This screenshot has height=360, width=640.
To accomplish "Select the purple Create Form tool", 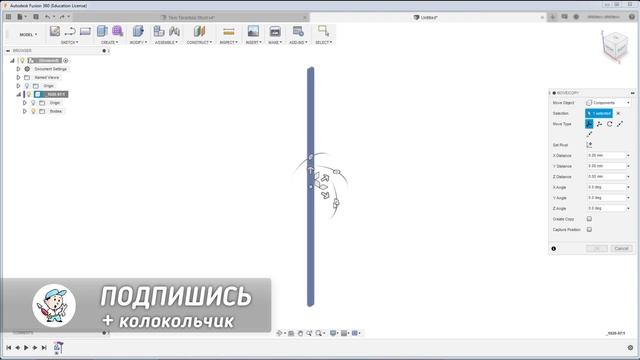I will [x=118, y=31].
